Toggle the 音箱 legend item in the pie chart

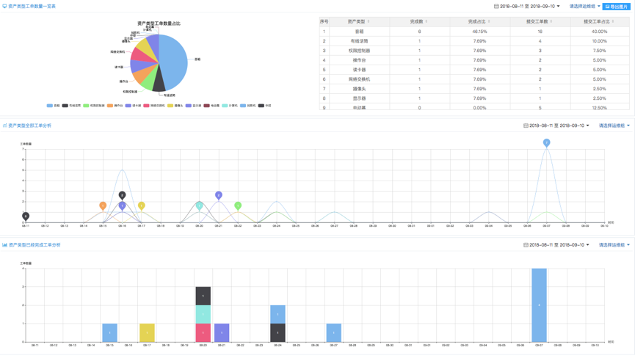54,106
